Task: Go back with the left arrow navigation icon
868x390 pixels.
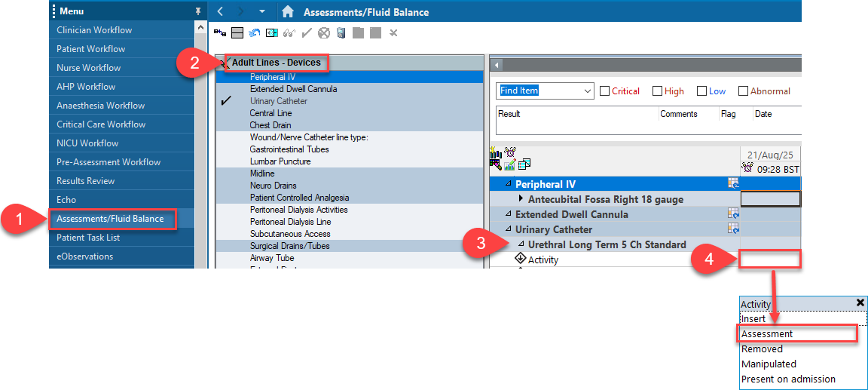Action: click(x=220, y=11)
